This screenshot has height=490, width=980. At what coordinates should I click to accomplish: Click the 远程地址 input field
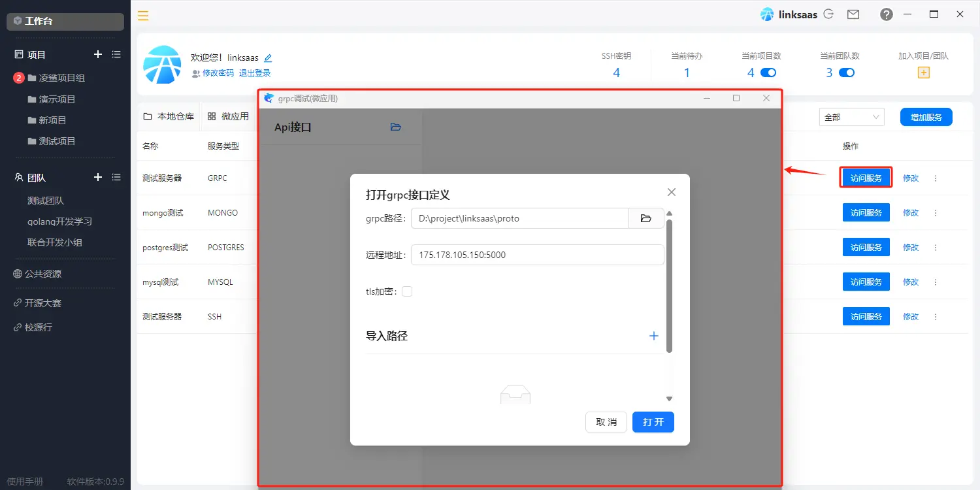[x=537, y=255]
